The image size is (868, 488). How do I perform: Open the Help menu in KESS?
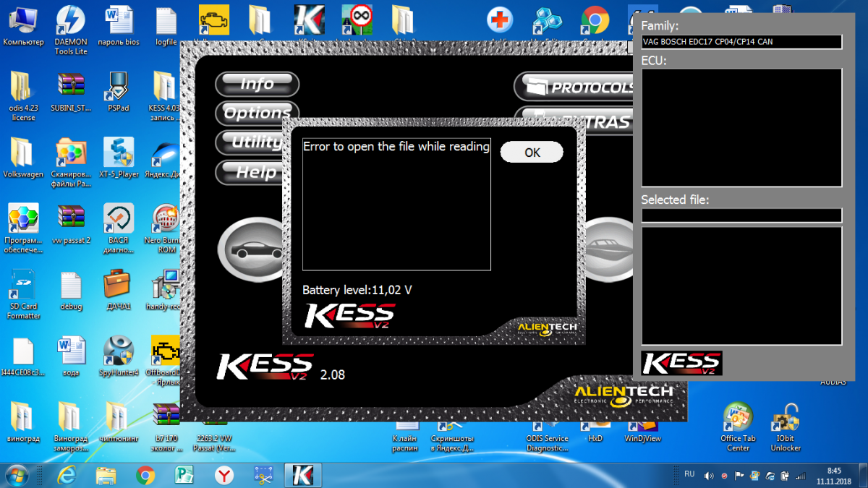(x=250, y=172)
